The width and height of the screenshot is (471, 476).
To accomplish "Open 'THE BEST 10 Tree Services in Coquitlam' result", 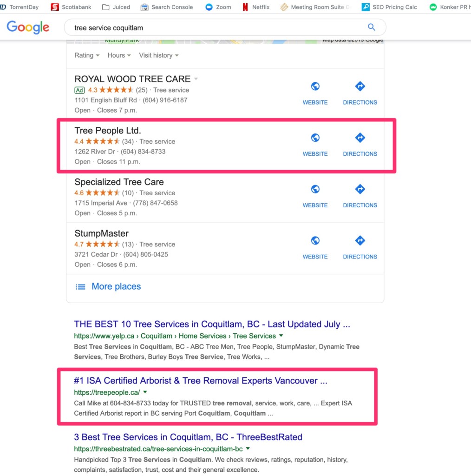I will (x=212, y=324).
